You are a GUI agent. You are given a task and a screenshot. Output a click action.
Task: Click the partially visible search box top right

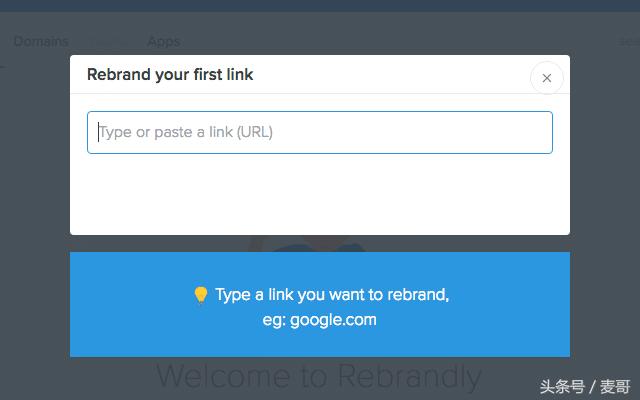(628, 41)
